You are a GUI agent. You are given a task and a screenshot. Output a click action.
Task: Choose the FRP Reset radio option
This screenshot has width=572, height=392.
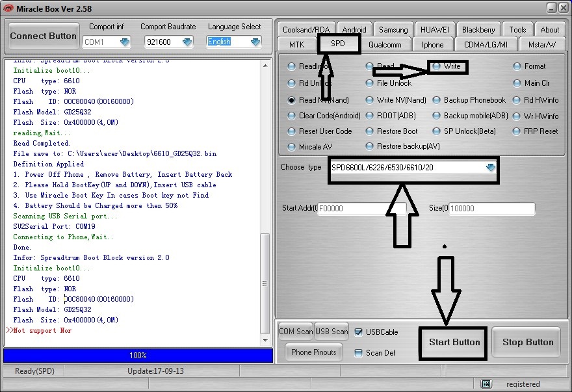(517, 131)
